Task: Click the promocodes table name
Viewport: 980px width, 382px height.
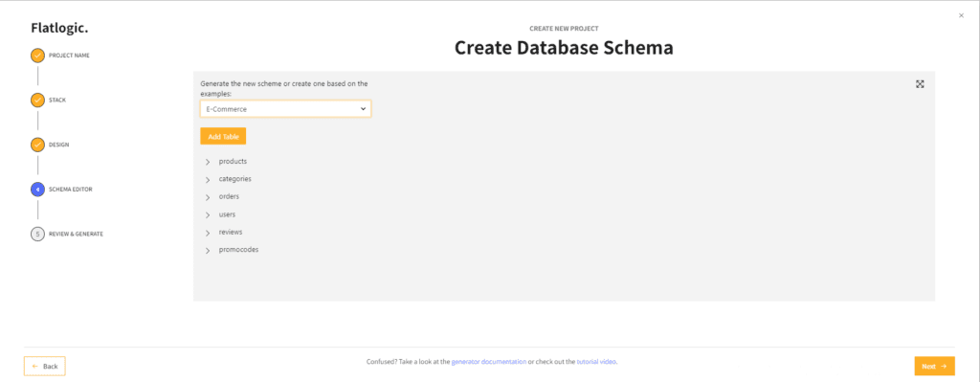Action: [238, 250]
